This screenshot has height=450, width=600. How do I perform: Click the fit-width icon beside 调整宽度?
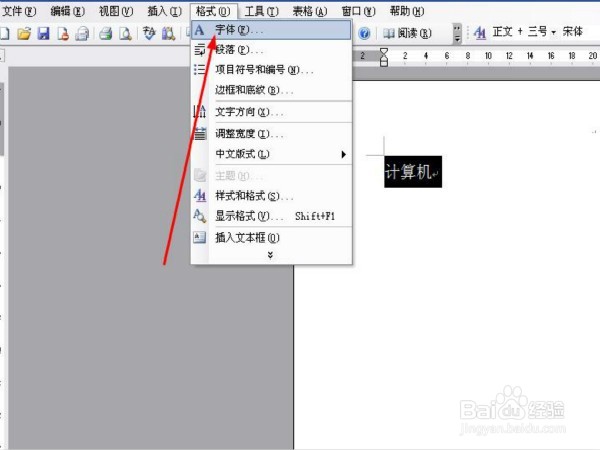coord(200,134)
